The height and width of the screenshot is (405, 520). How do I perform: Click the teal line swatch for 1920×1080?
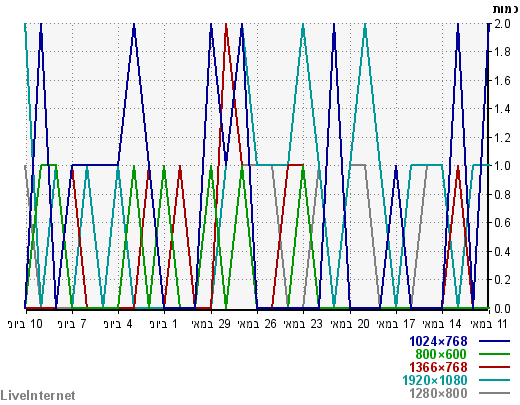point(494,380)
